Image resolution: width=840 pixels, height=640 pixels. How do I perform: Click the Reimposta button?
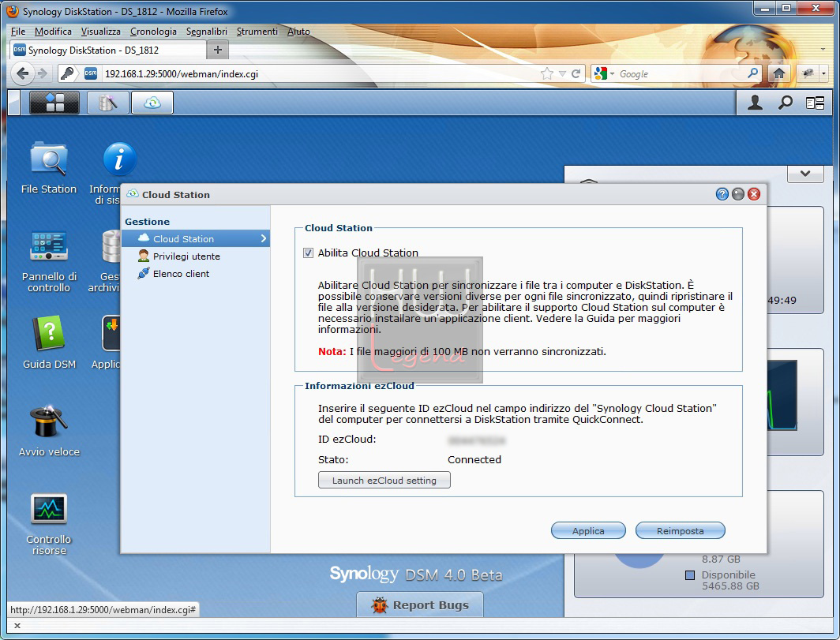(x=681, y=530)
